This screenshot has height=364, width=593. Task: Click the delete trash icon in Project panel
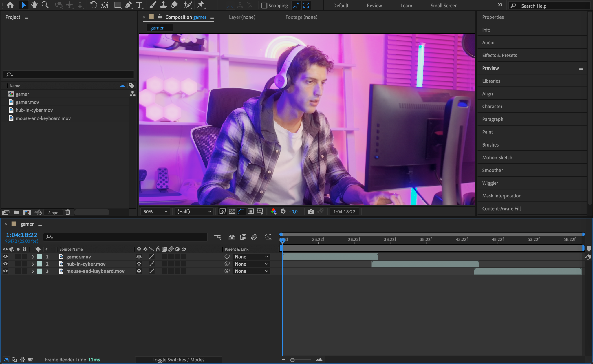68,212
